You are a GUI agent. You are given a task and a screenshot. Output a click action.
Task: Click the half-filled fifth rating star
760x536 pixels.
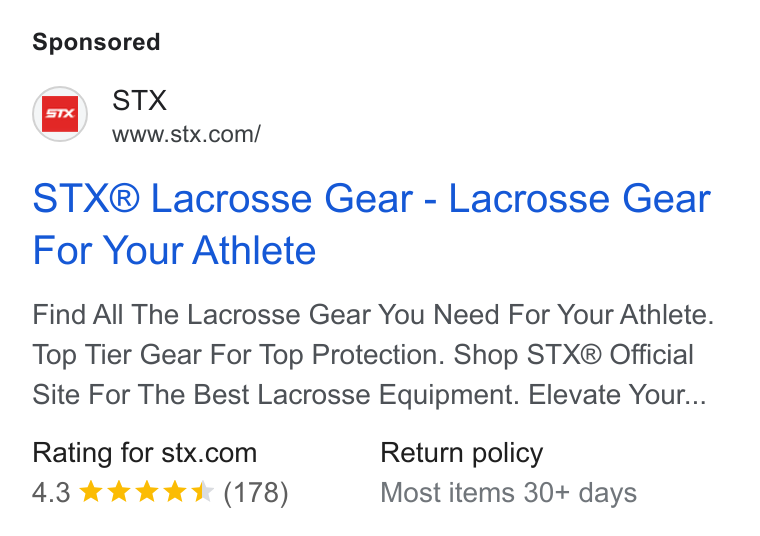pyautogui.click(x=203, y=491)
